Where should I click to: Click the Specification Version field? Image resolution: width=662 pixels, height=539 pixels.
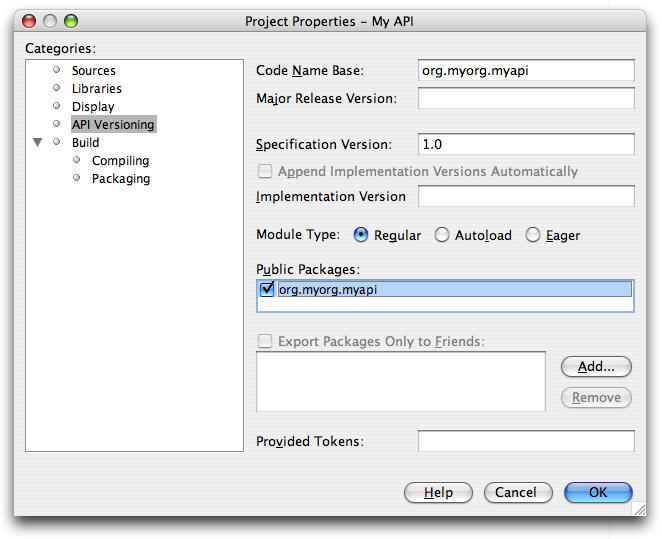(526, 144)
